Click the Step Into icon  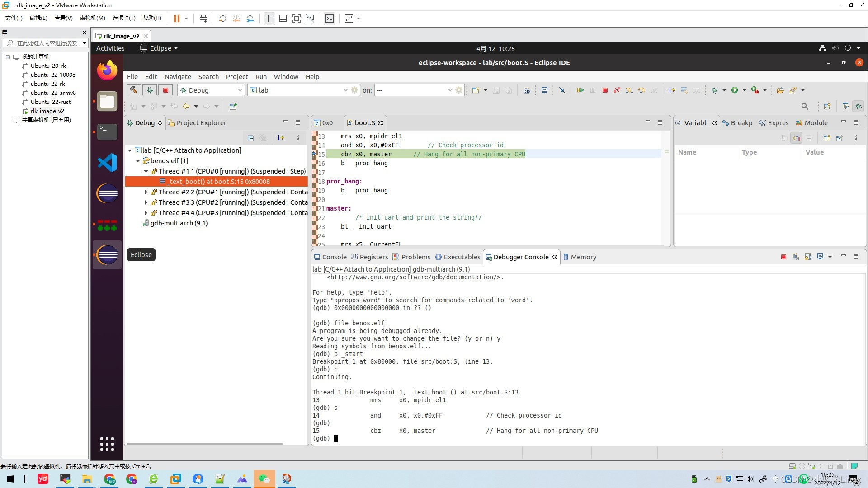[629, 90]
